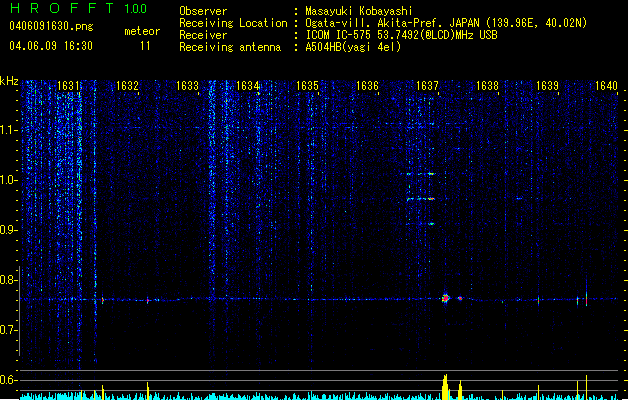Screen dimensions: 629x400
Task: Select observer name Masayuki Kobayashi
Action: tap(359, 11)
